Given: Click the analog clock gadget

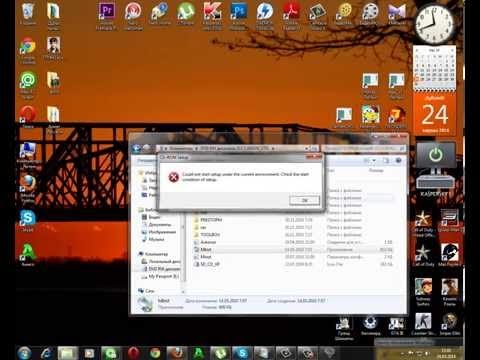Looking at the screenshot, I should click(434, 24).
